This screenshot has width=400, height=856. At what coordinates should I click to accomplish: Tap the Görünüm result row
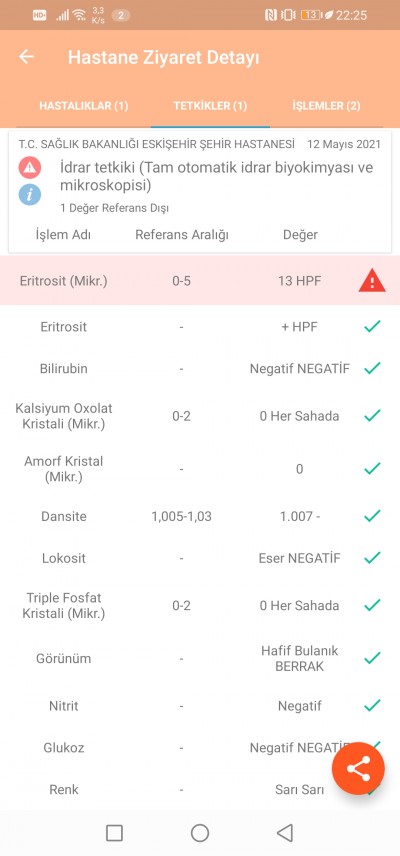pos(200,658)
